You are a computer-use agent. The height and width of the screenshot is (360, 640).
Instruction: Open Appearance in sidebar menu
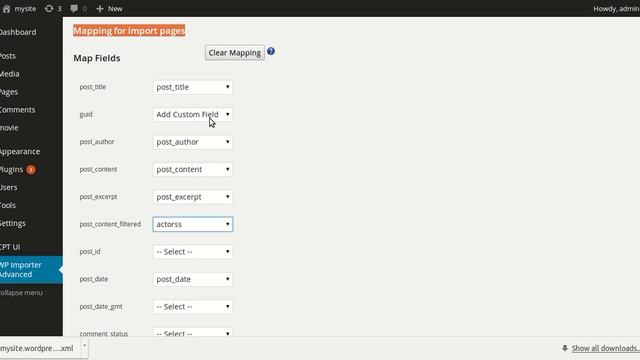tap(20, 151)
